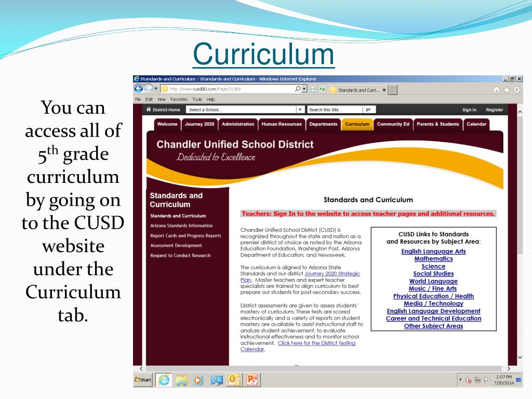The image size is (532, 399).
Task: Open the Media / Technology link
Action: coord(434,303)
